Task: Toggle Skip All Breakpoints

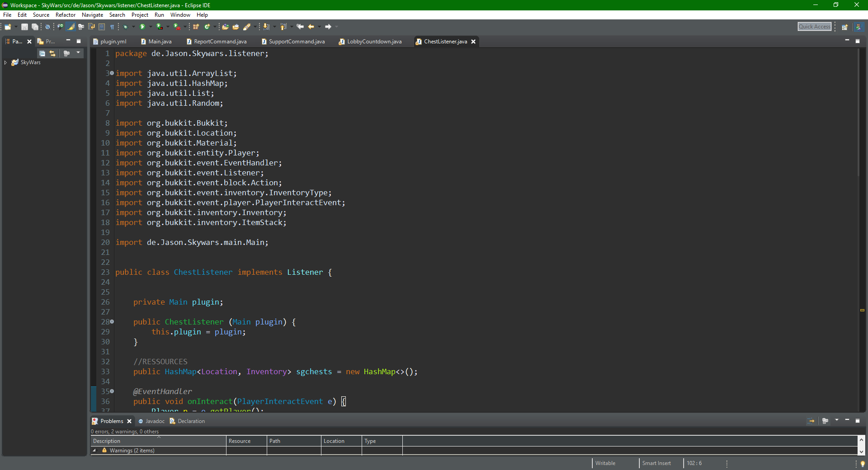Action: [47, 27]
